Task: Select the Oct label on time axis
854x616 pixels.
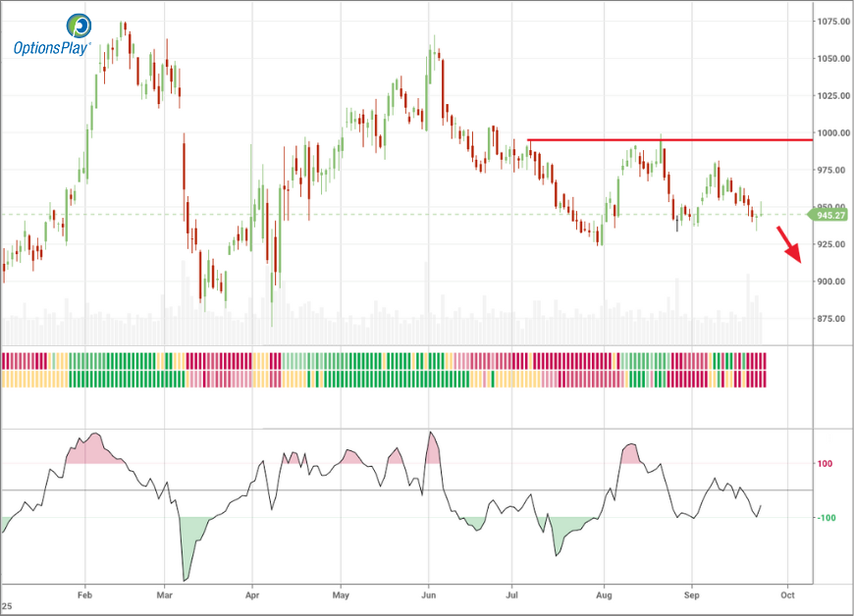Action: click(x=784, y=595)
